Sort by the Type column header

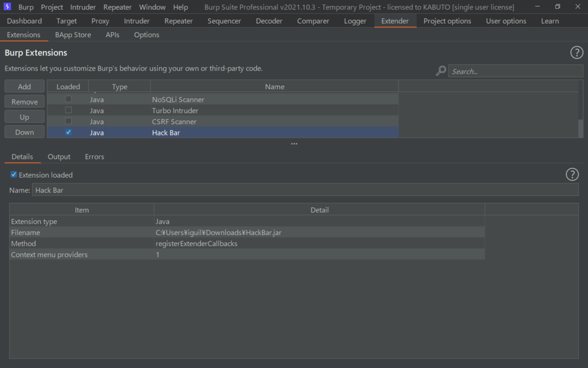click(120, 87)
